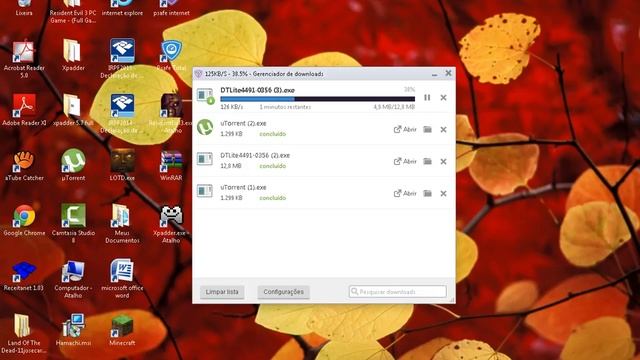Screen dimensions: 640x360
Task: Select the uTorrent (2).exe file icon
Action: coord(205,128)
